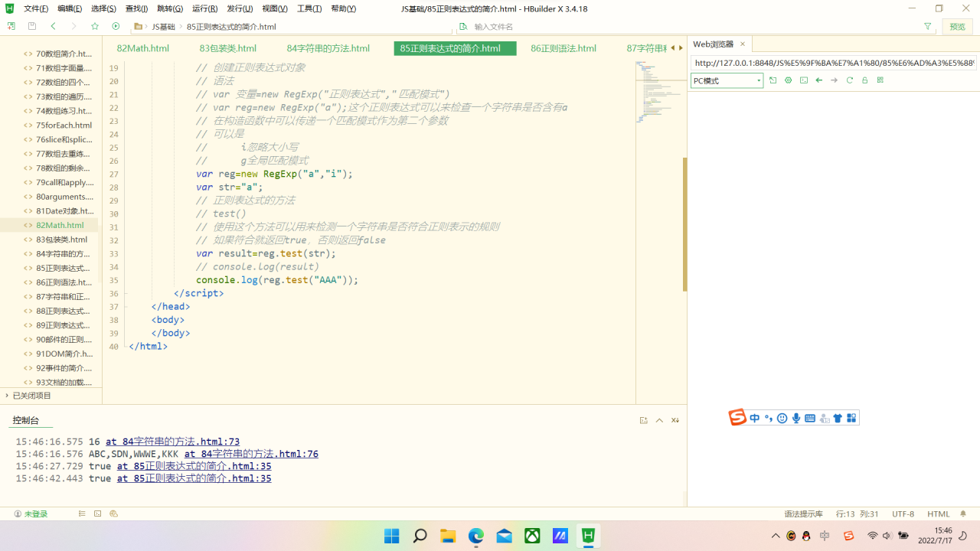The width and height of the screenshot is (980, 551).
Task: Click the HTML language status item
Action: tap(939, 514)
